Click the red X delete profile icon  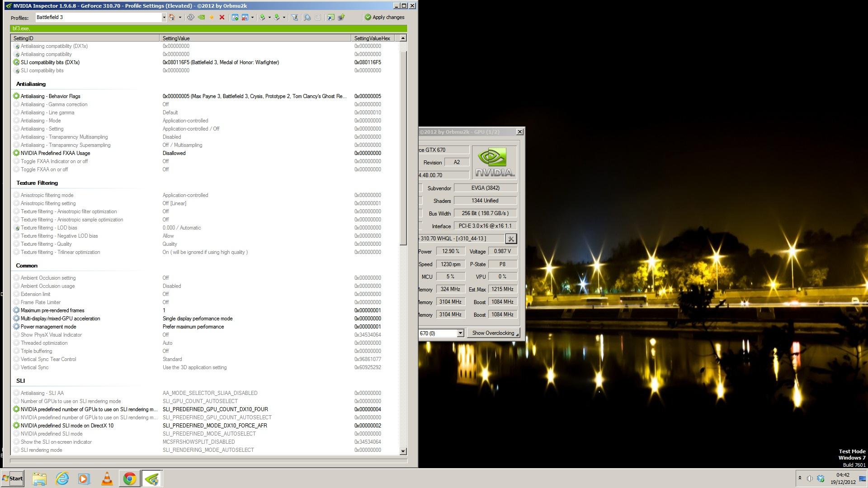click(222, 17)
